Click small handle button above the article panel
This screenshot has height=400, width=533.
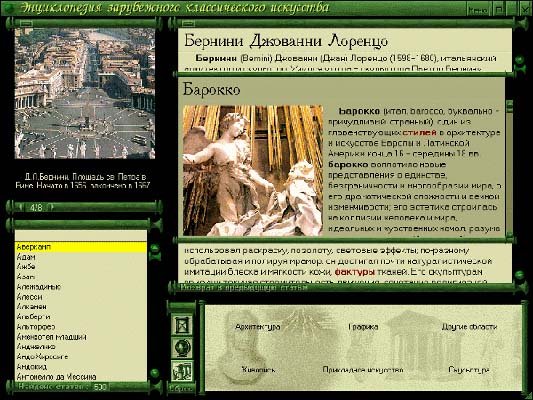(x=188, y=23)
